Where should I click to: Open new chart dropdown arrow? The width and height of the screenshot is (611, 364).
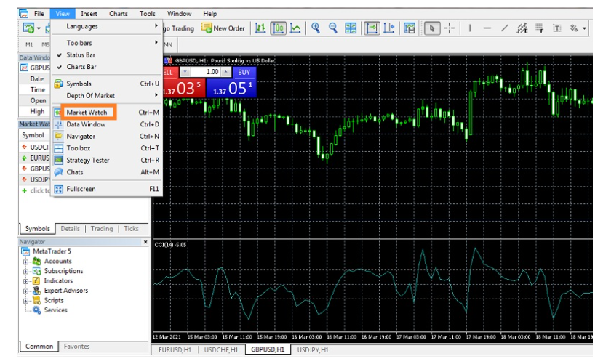[x=39, y=28]
